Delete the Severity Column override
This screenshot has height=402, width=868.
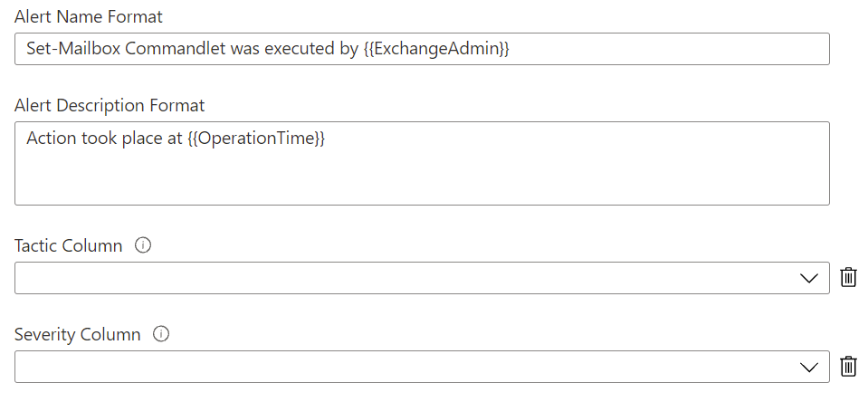848,367
